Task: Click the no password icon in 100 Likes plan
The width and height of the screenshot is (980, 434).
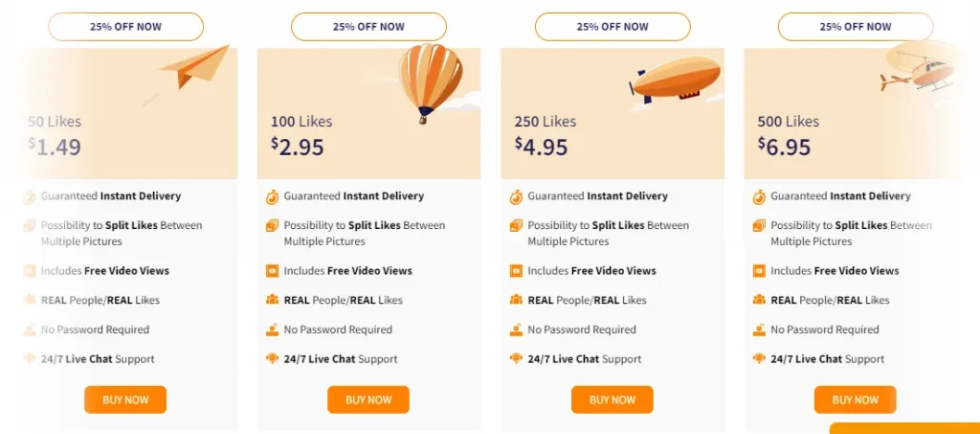Action: 272,330
